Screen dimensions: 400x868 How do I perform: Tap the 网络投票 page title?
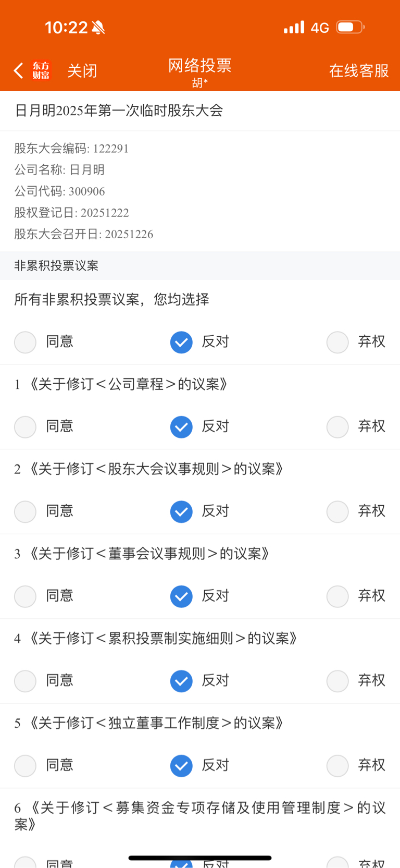[x=199, y=66]
